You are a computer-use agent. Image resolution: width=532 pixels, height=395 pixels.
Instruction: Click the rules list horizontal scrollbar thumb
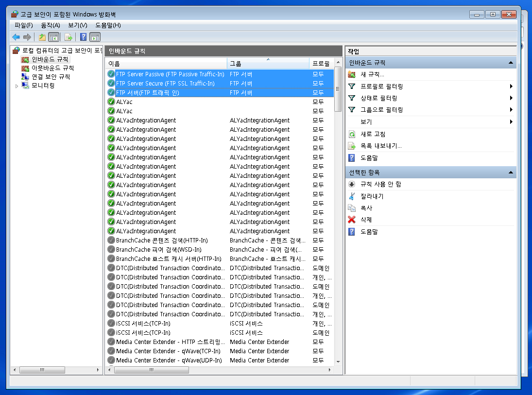(151, 370)
